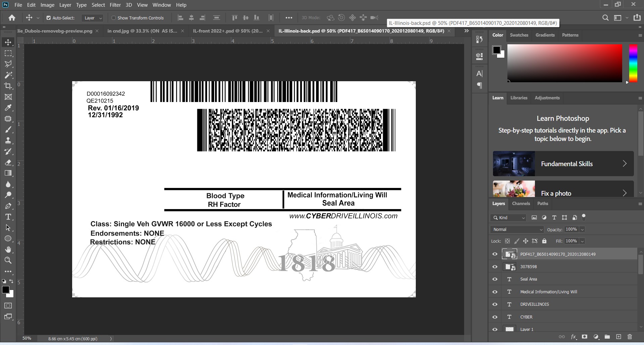Select the Eraser tool
The width and height of the screenshot is (644, 345).
click(x=8, y=162)
